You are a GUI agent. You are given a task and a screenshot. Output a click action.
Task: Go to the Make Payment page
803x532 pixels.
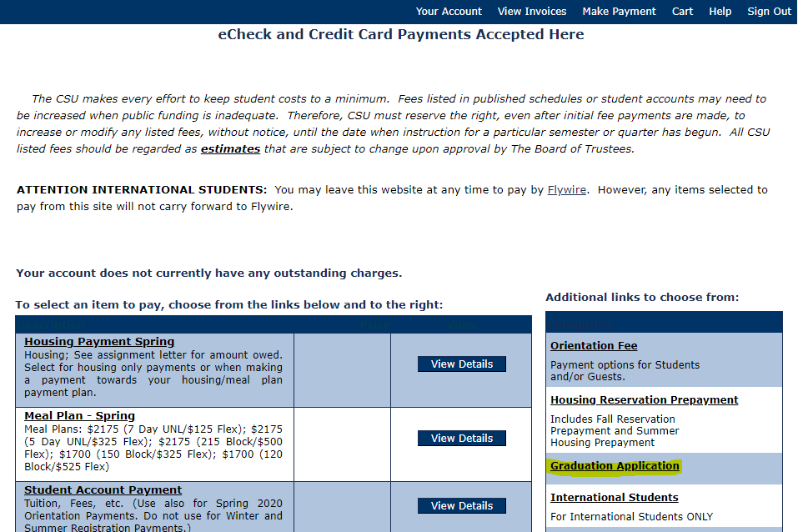[619, 11]
